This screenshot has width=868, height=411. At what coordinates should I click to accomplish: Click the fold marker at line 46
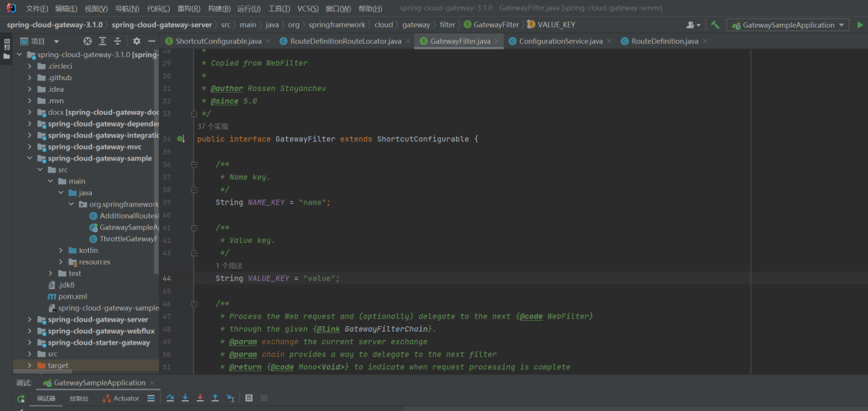coord(194,304)
